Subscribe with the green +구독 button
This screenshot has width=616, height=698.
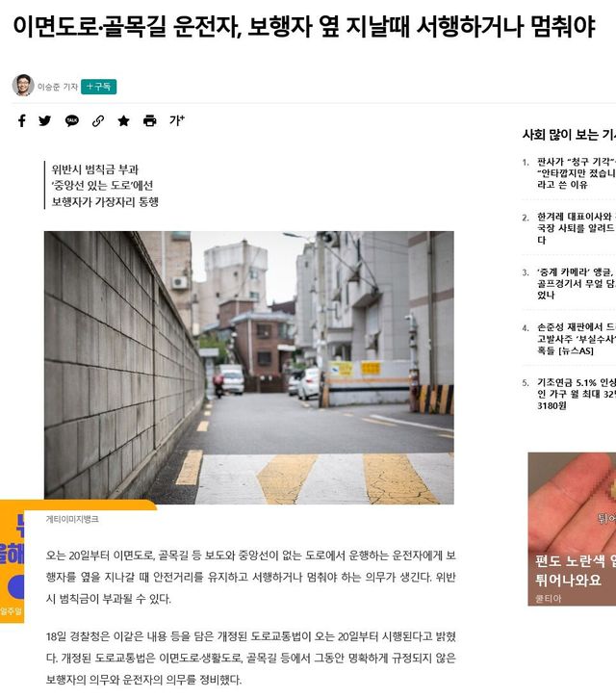pos(98,87)
